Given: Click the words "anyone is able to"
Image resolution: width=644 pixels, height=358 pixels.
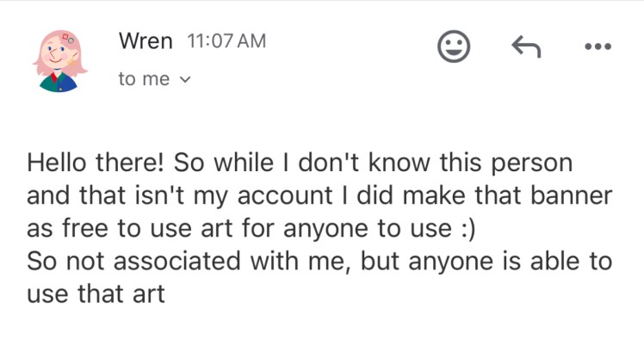Looking at the screenshot, I should [517, 262].
